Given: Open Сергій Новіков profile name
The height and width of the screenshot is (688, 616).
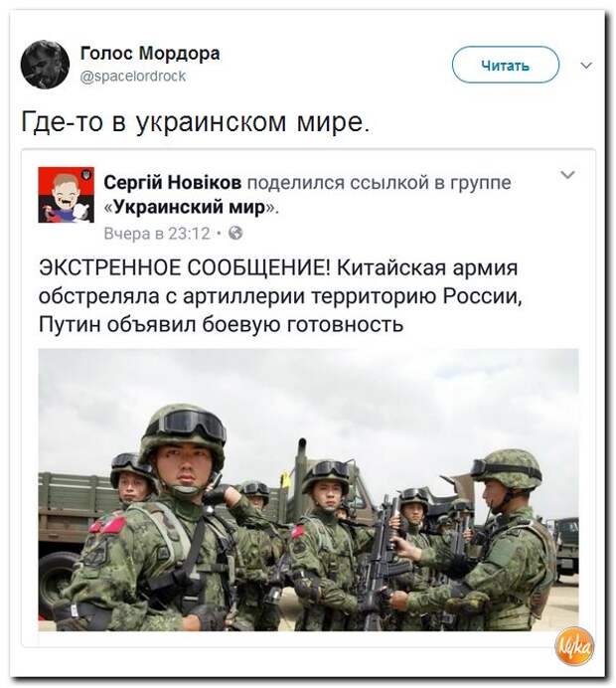Looking at the screenshot, I should click(173, 182).
